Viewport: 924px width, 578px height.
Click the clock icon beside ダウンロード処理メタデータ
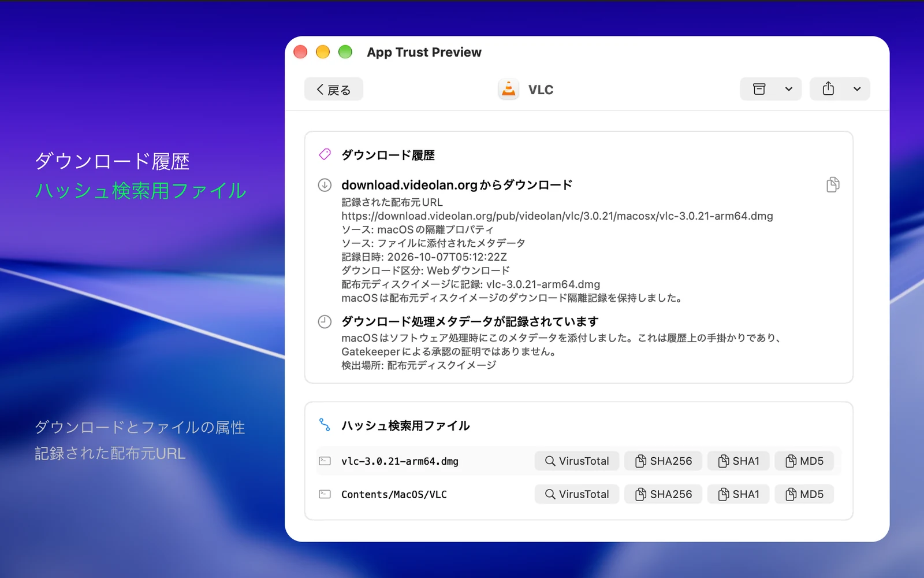point(325,321)
